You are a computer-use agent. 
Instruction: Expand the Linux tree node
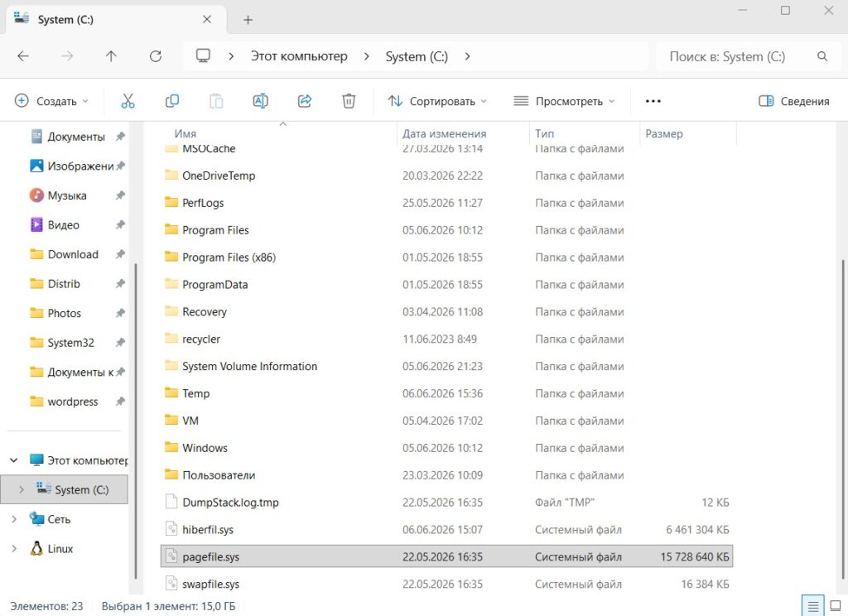tap(14, 548)
